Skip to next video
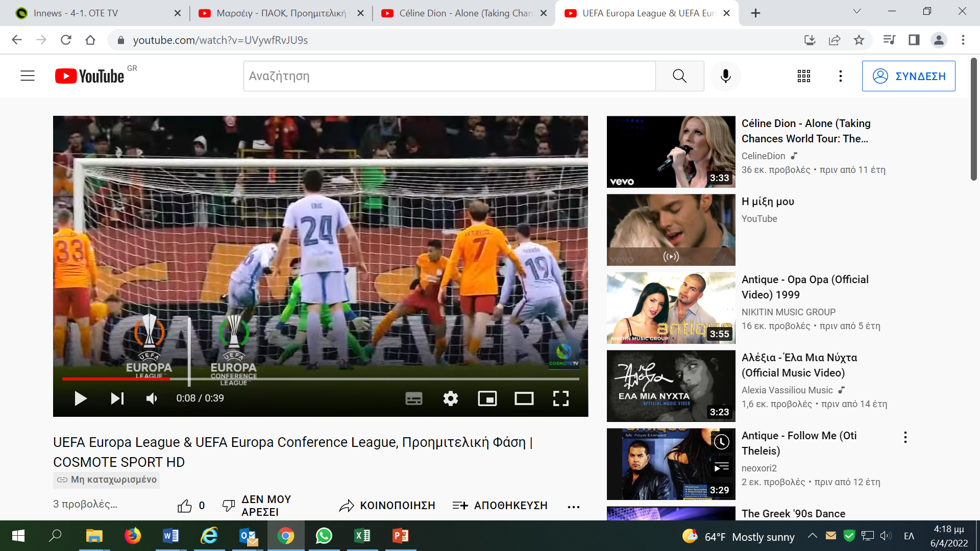 pos(117,398)
